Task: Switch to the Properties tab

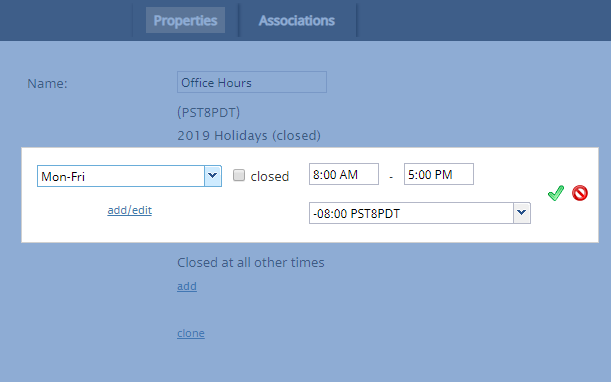Action: pos(185,20)
